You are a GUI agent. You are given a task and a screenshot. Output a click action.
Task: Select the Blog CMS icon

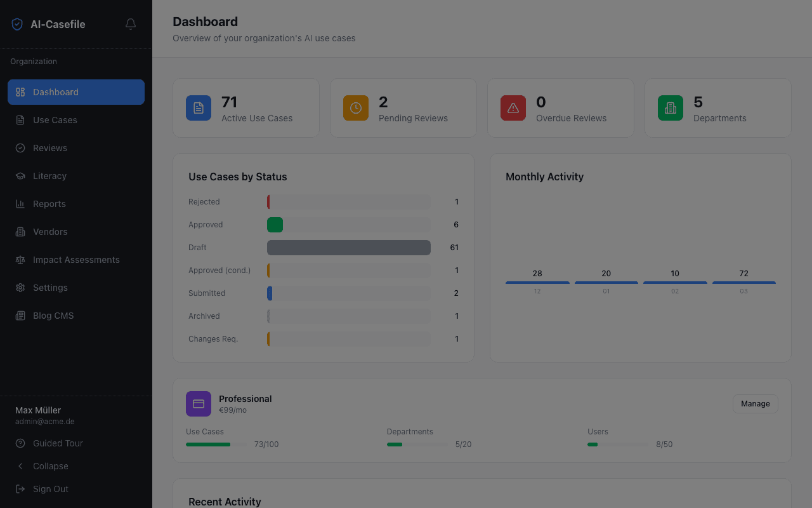(x=20, y=315)
